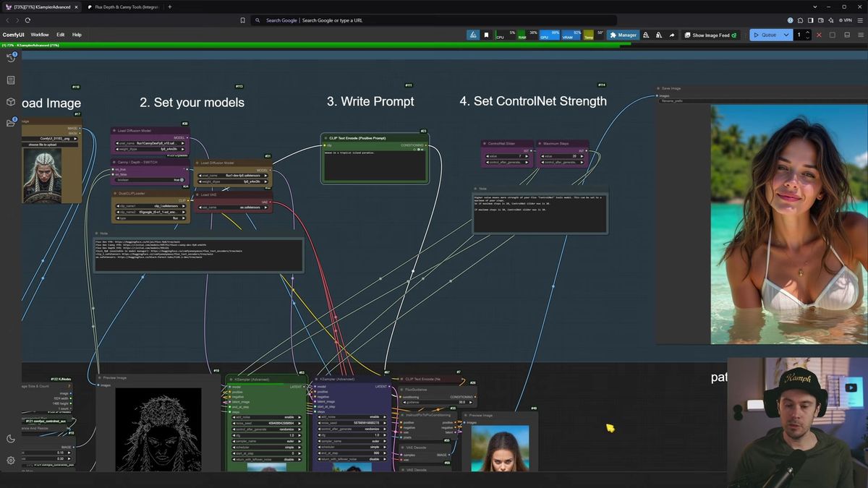The width and height of the screenshot is (868, 488).
Task: Adjust guidance value in FluxGuidance node
Action: (x=437, y=403)
